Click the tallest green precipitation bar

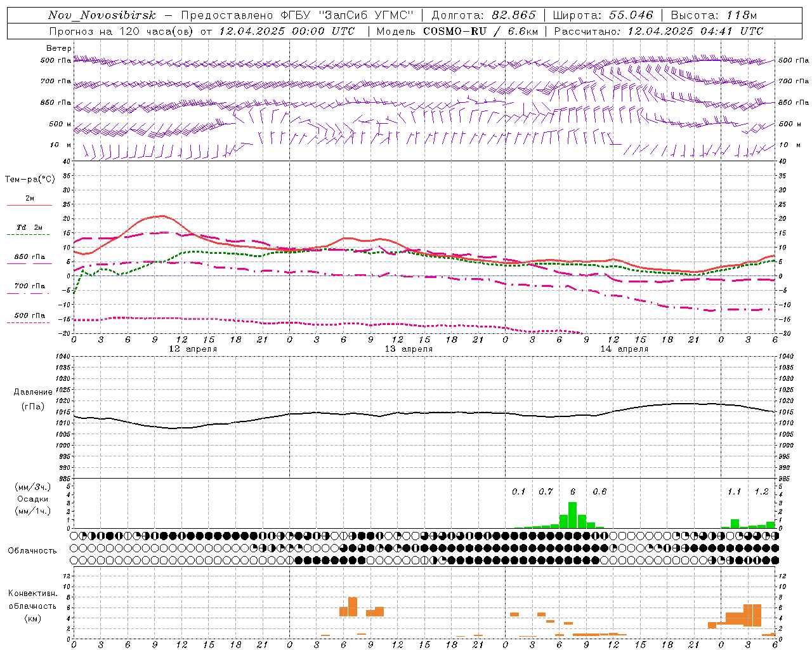pos(572,515)
